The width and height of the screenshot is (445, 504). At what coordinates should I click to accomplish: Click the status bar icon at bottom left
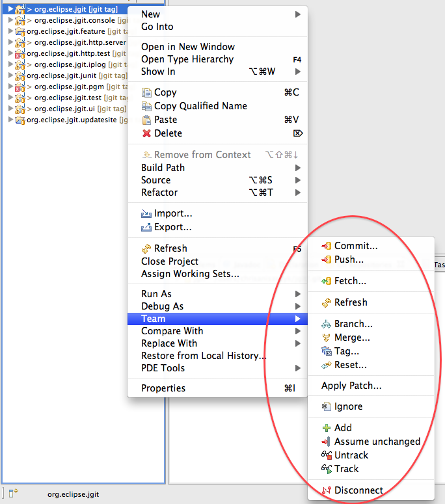coord(13,493)
